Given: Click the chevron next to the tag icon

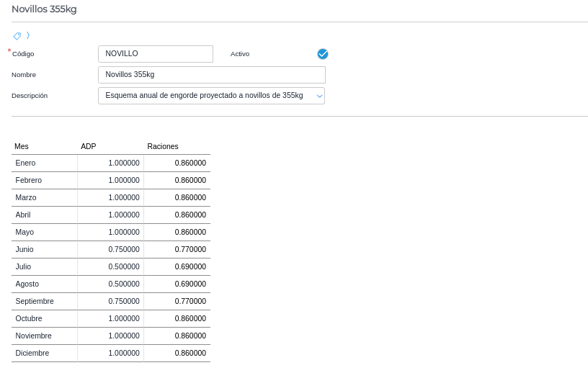Looking at the screenshot, I should pyautogui.click(x=28, y=35).
